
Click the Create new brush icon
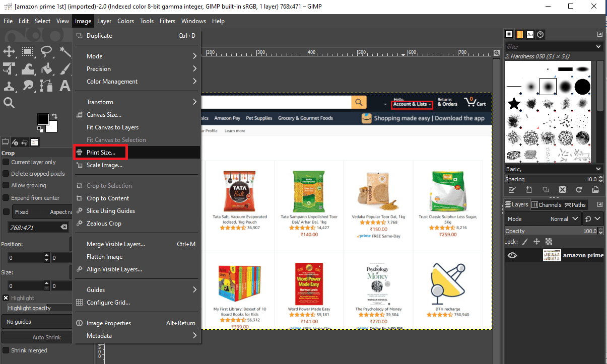[x=529, y=190]
